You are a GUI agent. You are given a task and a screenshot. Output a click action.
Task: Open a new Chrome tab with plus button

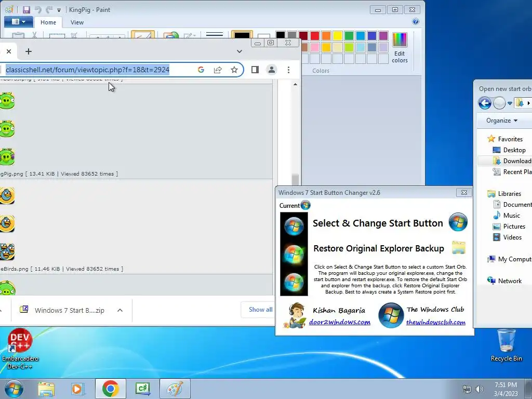29,51
